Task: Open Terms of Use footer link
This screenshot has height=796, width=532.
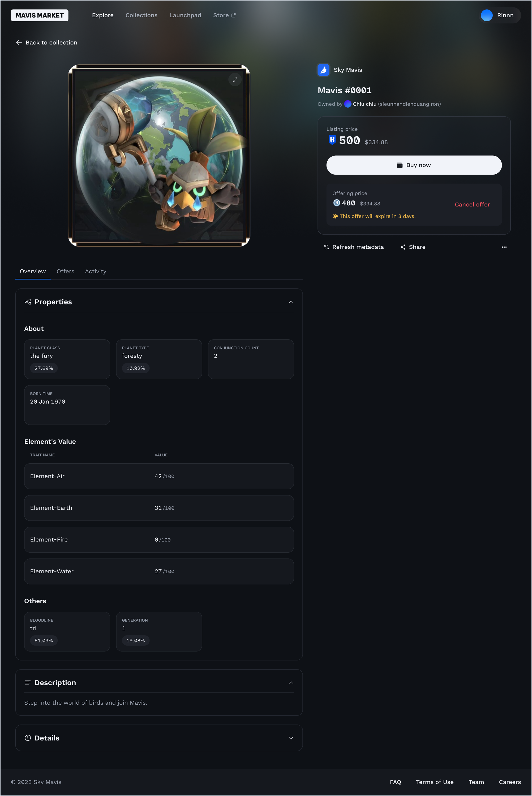Action: [435, 782]
